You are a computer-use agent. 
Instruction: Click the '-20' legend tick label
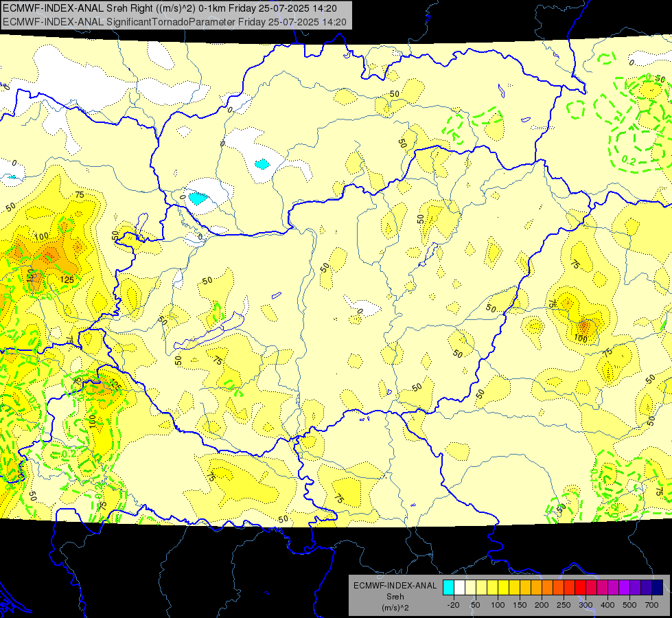(454, 605)
